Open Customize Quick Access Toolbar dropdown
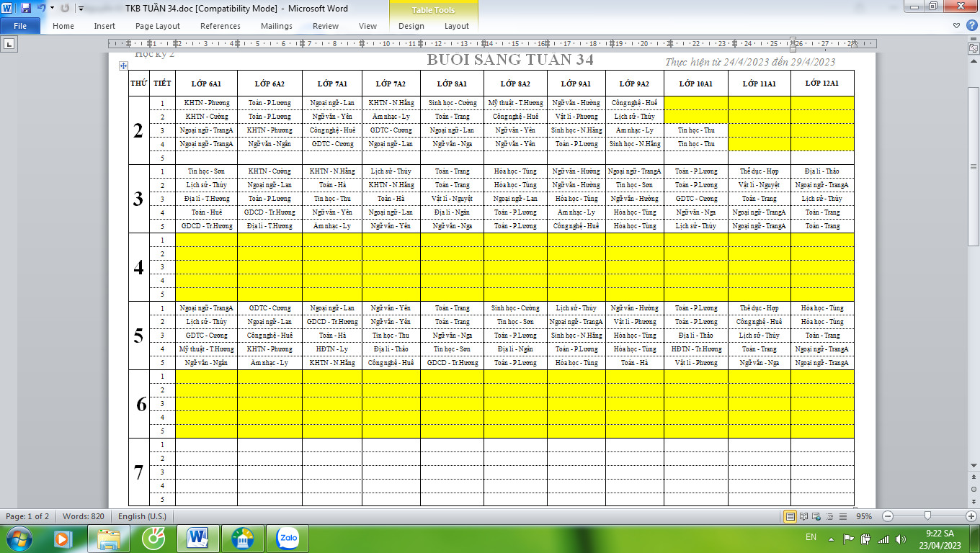Screen dimensions: 980x553 click(x=80, y=9)
